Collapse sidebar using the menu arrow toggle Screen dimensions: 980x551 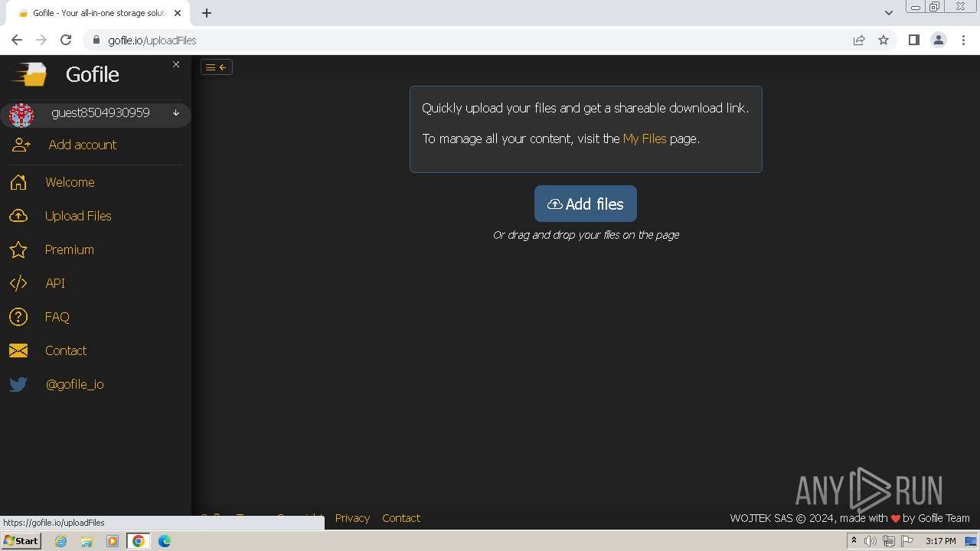coord(217,67)
